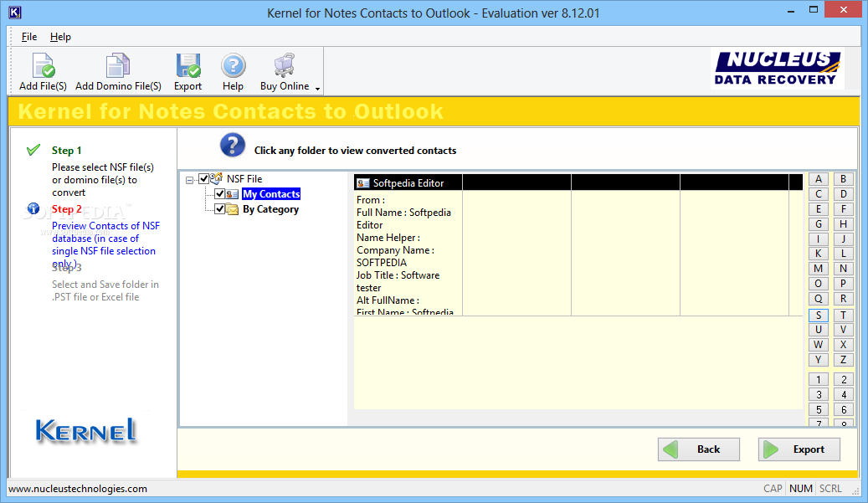Image resolution: width=868 pixels, height=503 pixels.
Task: Click the Buy Online shopping cart icon
Action: (x=285, y=64)
